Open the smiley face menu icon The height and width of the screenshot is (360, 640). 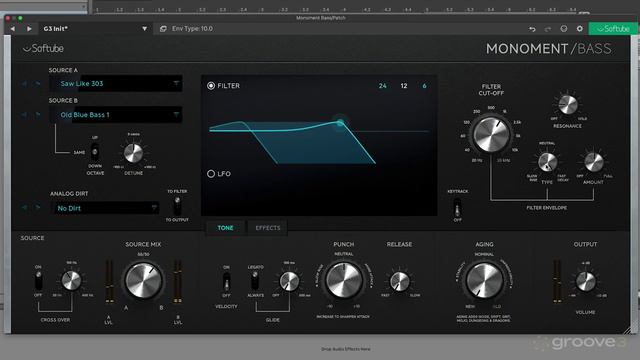564,29
